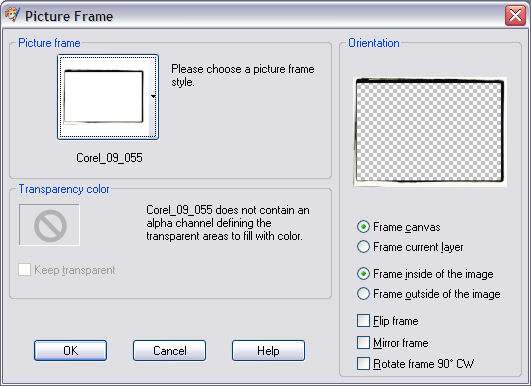The width and height of the screenshot is (531, 386).
Task: Toggle the Keep transparent checkbox
Action: pyautogui.click(x=24, y=270)
